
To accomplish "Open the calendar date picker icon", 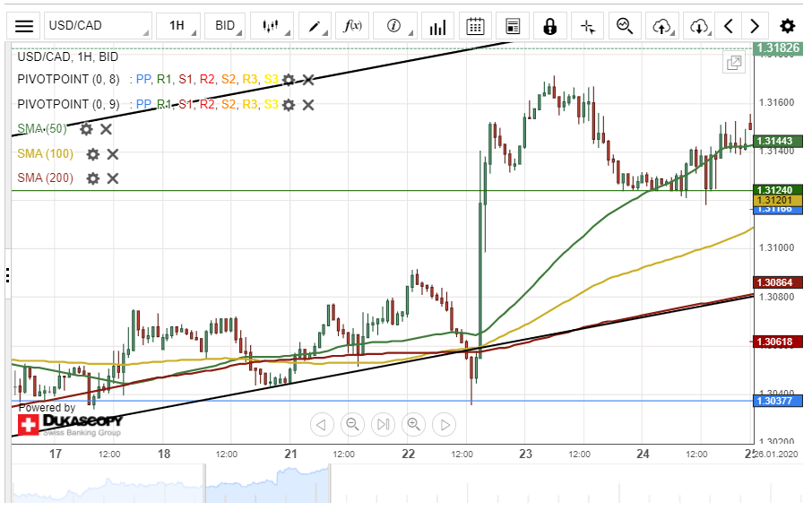I will click(x=476, y=26).
